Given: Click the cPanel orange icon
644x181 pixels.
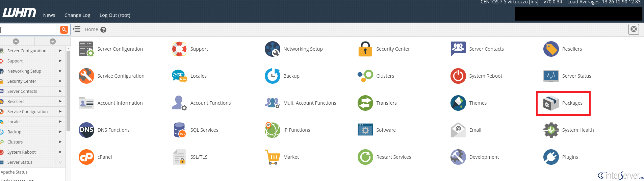Looking at the screenshot, I should pyautogui.click(x=86, y=157).
